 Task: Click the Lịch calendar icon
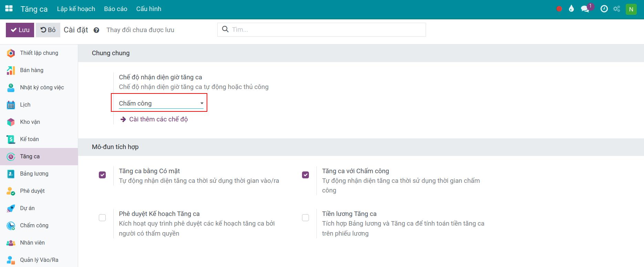click(x=11, y=105)
